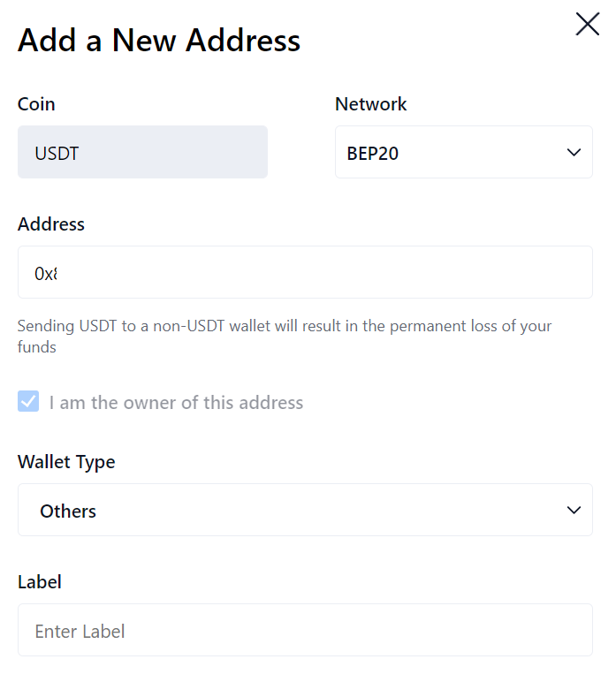This screenshot has width=616, height=697.
Task: Click the Others value in Wallet Type
Action: [68, 511]
